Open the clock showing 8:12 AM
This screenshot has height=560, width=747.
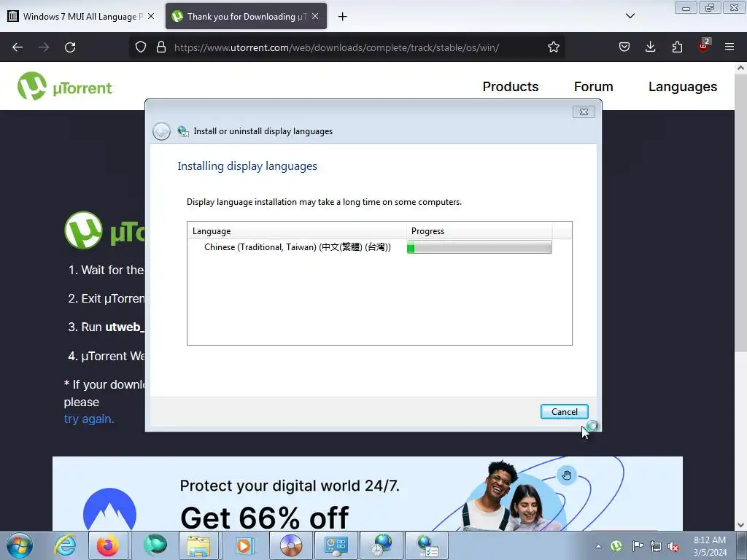click(709, 546)
